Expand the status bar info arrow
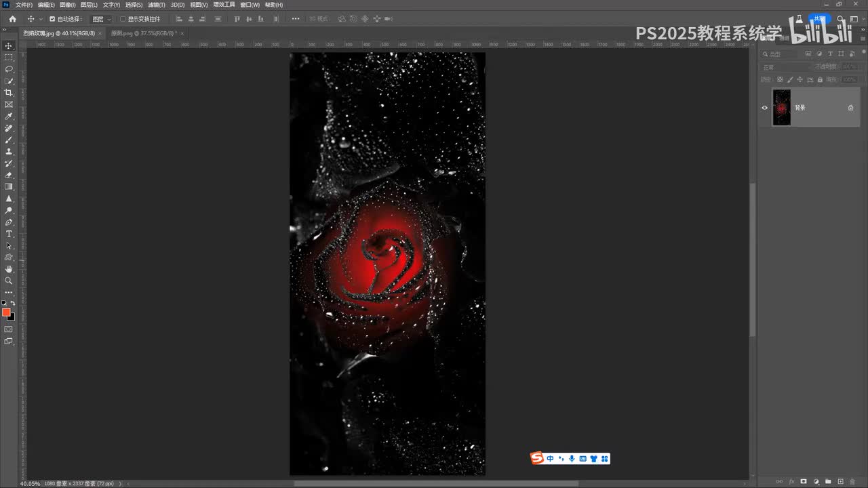 tap(121, 484)
